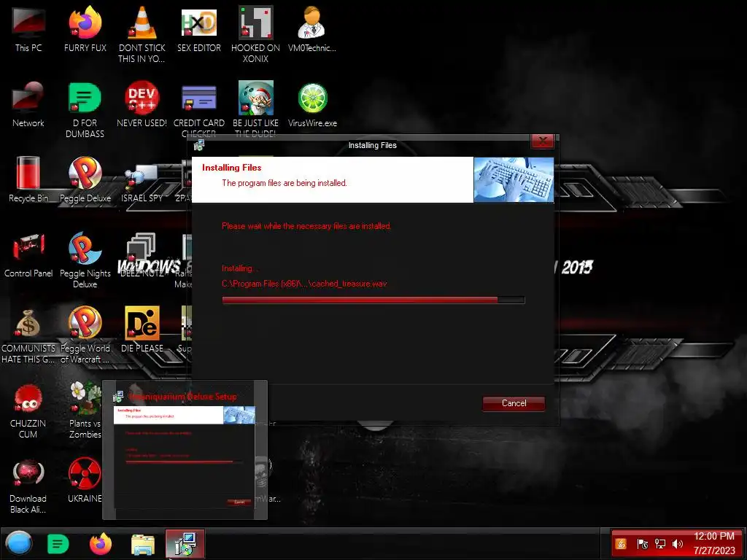Image resolution: width=747 pixels, height=560 pixels.
Task: Launch Peggle Nights Deluxe shortcut
Action: 85,260
